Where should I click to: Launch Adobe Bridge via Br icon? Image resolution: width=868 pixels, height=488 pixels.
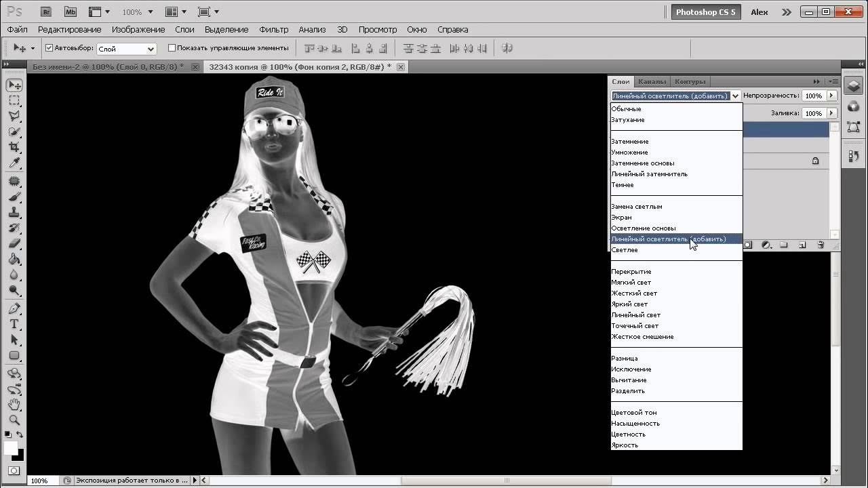pos(45,12)
